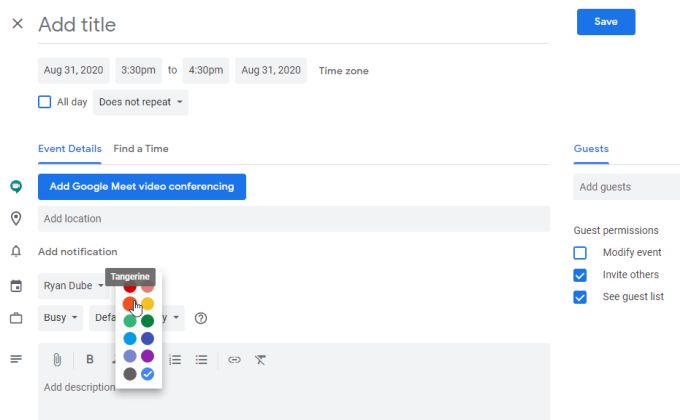Change the 3:30pm start time
Image resolution: width=680 pixels, height=420 pixels.
[x=138, y=70]
